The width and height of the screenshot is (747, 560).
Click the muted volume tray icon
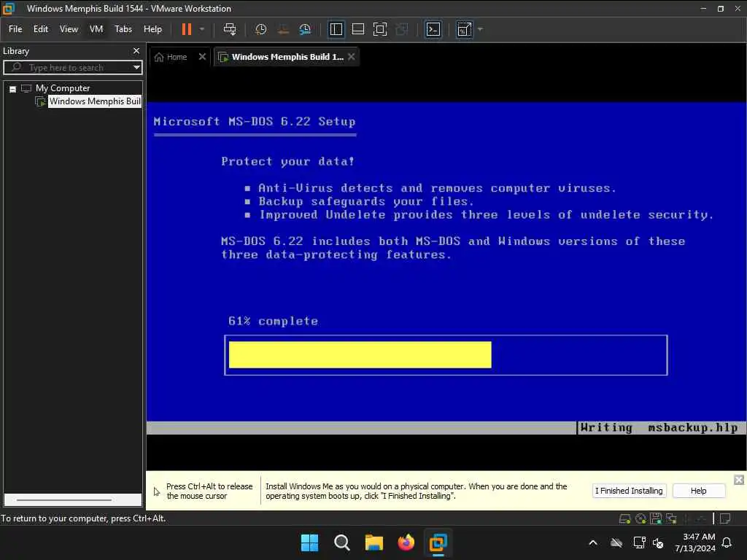tap(658, 542)
